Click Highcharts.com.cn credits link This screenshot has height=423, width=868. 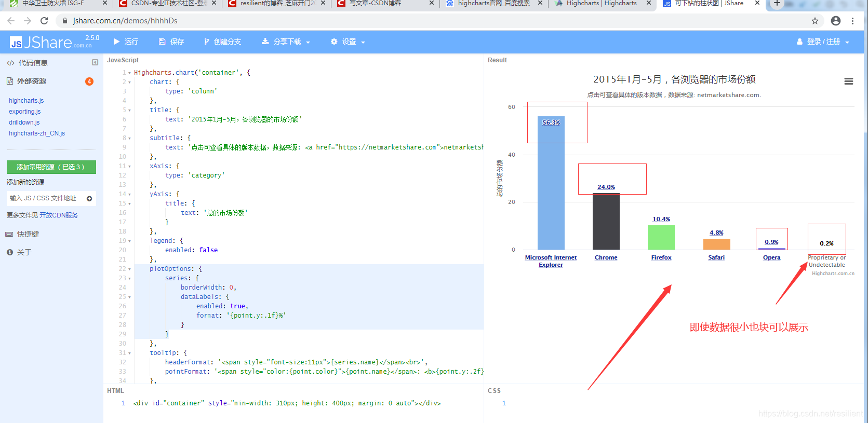point(833,274)
